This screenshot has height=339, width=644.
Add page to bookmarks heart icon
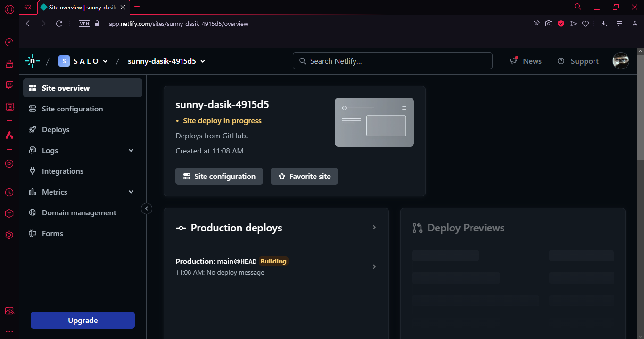[586, 24]
